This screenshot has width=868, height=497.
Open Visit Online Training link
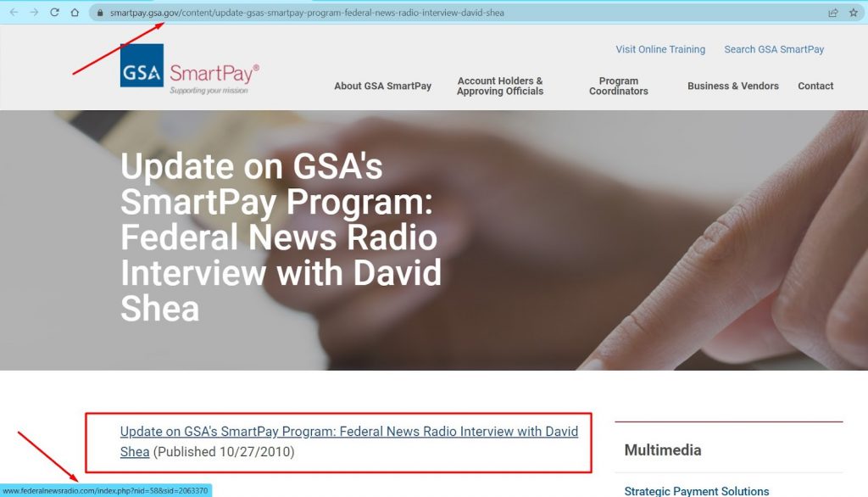(x=660, y=49)
